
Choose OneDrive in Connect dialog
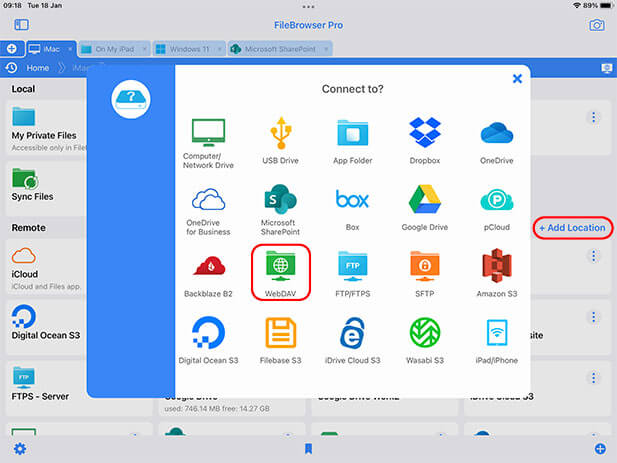tap(497, 142)
